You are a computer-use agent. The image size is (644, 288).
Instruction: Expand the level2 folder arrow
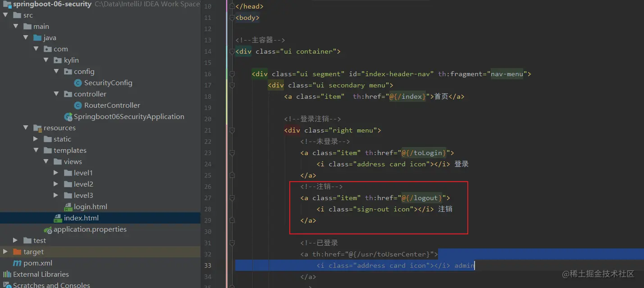[56, 184]
